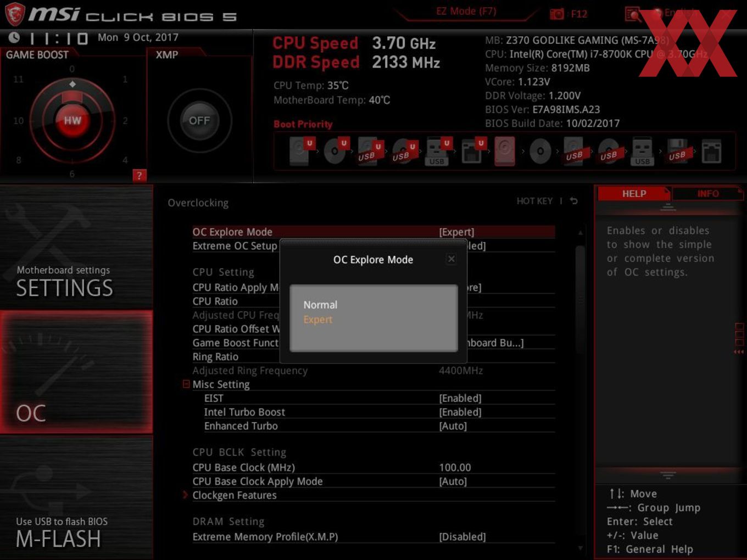Edit CPU Base Clock value 100.00
The image size is (747, 560).
tap(455, 468)
